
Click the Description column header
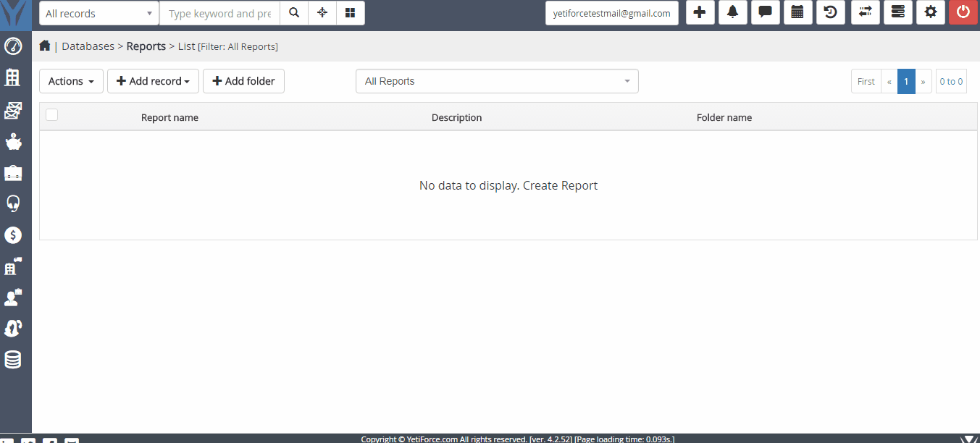coord(456,117)
